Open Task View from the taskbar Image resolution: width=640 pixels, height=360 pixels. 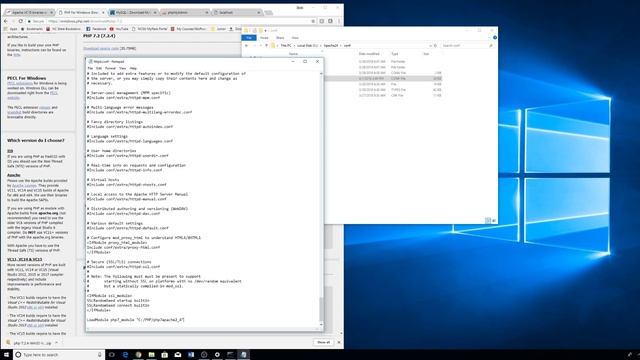click(112, 355)
